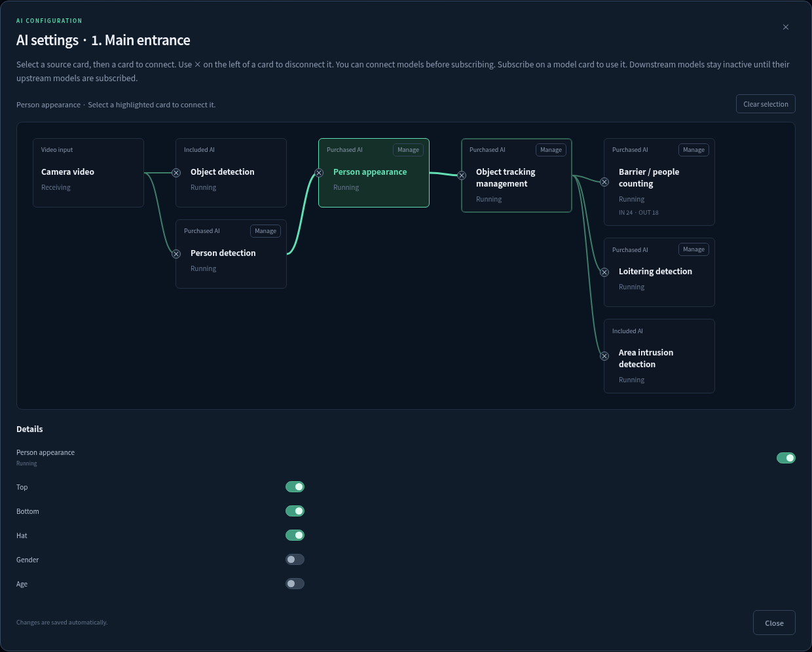Select the Barrier / people counting card
Screen dimensions: 812x652
pos(659,182)
